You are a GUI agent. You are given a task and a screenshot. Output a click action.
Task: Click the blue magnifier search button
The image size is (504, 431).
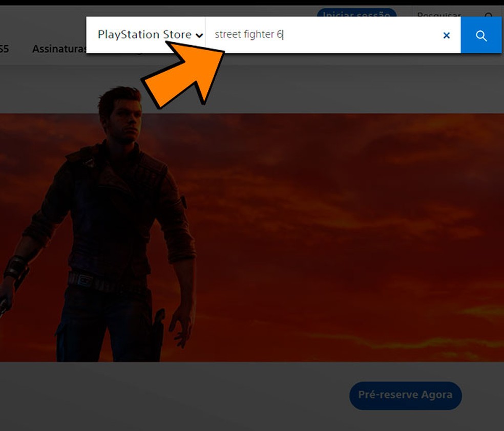[481, 35]
